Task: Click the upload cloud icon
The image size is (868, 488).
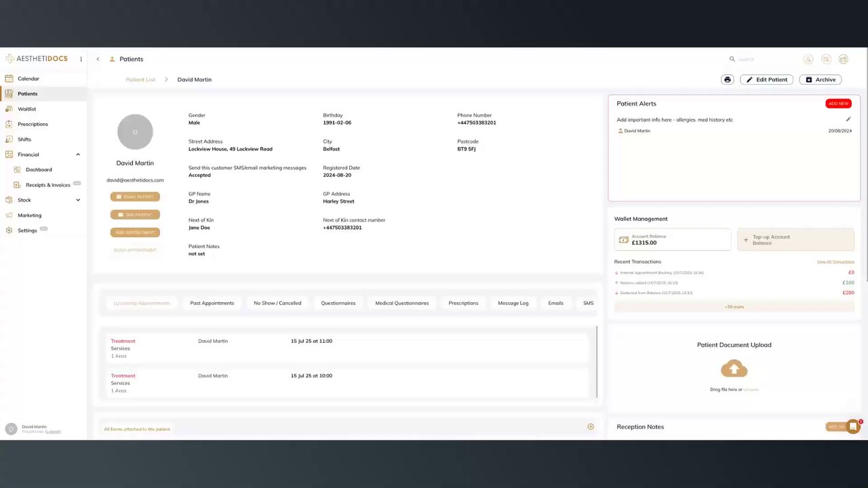Action: 734,369
